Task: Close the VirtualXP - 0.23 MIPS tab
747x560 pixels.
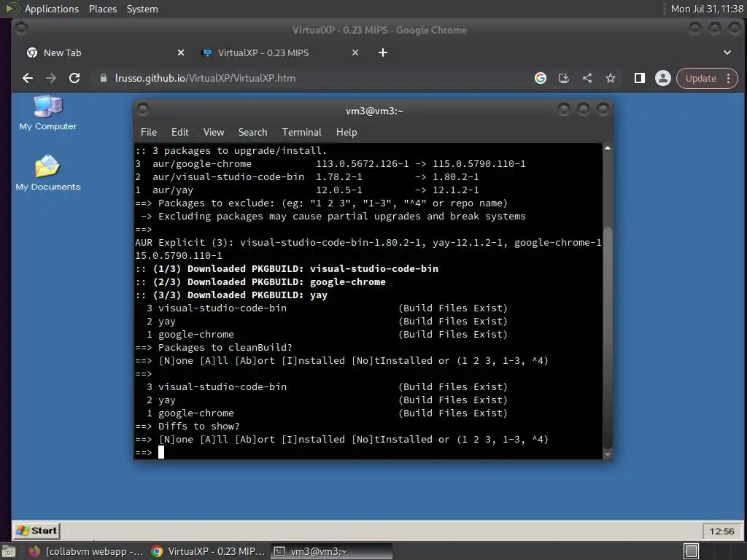Action: coord(355,52)
